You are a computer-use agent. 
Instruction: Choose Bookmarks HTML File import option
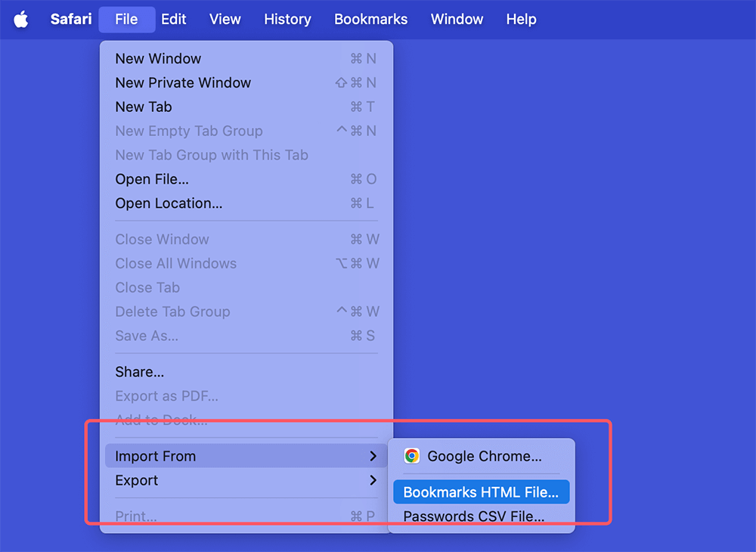(x=481, y=492)
